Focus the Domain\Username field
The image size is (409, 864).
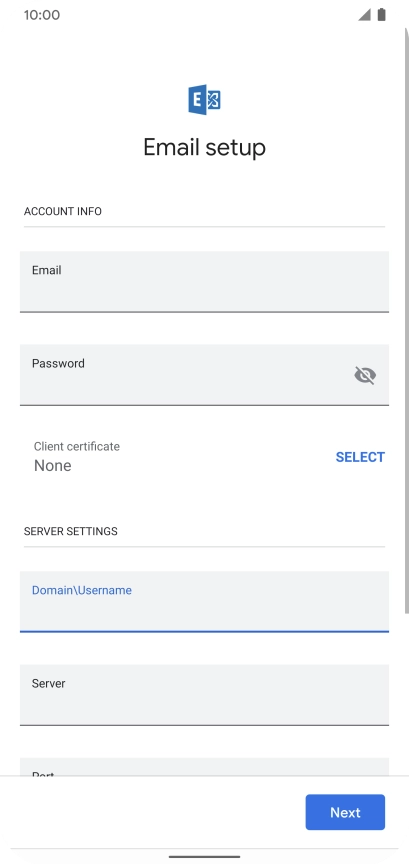tap(204, 601)
